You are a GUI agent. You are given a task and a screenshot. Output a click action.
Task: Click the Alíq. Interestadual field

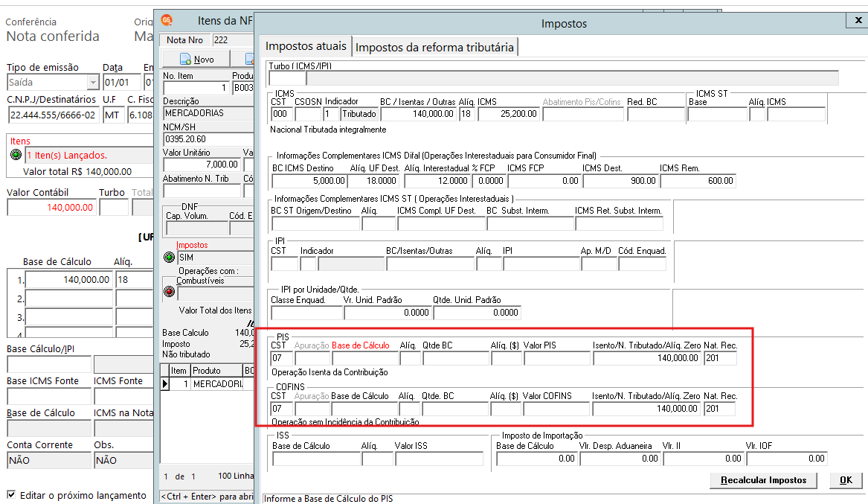point(437,181)
